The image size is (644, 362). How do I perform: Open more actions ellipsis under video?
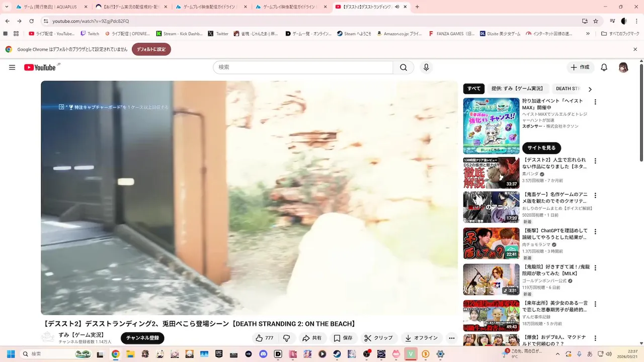click(452, 338)
